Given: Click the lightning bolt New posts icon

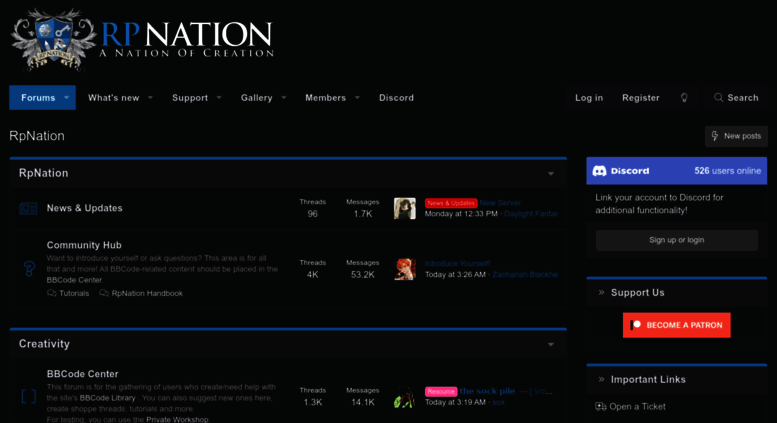Looking at the screenshot, I should click(715, 136).
